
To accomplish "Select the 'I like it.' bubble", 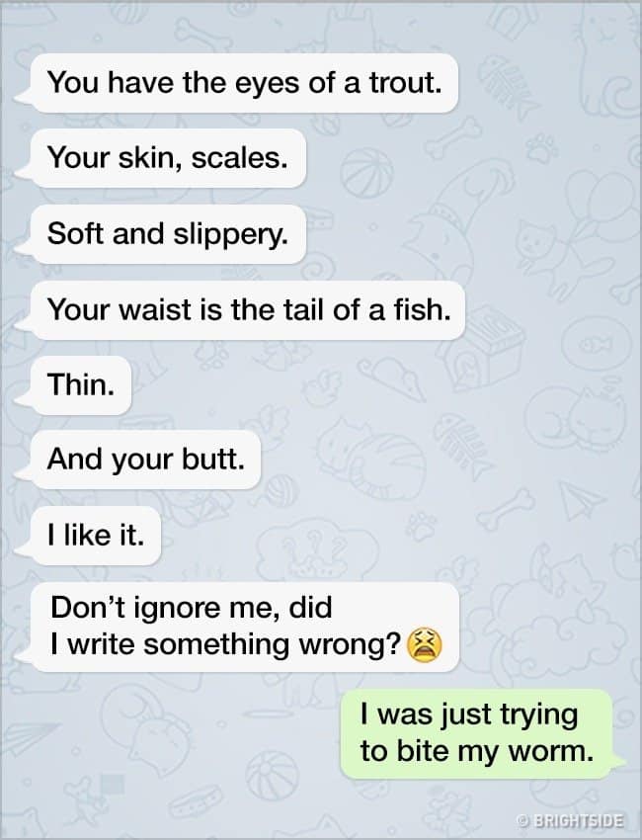I will pos(96,536).
